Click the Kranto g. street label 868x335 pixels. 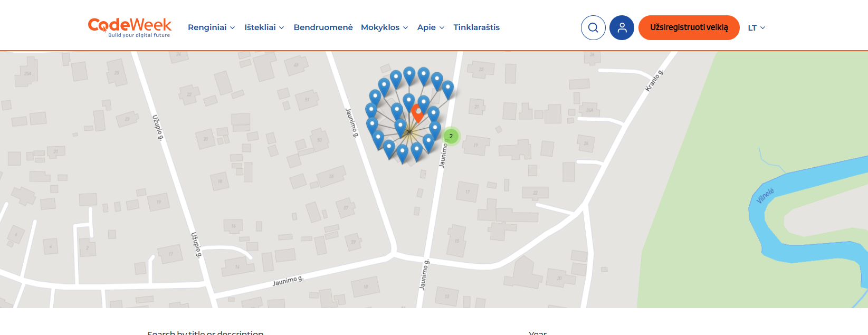654,81
